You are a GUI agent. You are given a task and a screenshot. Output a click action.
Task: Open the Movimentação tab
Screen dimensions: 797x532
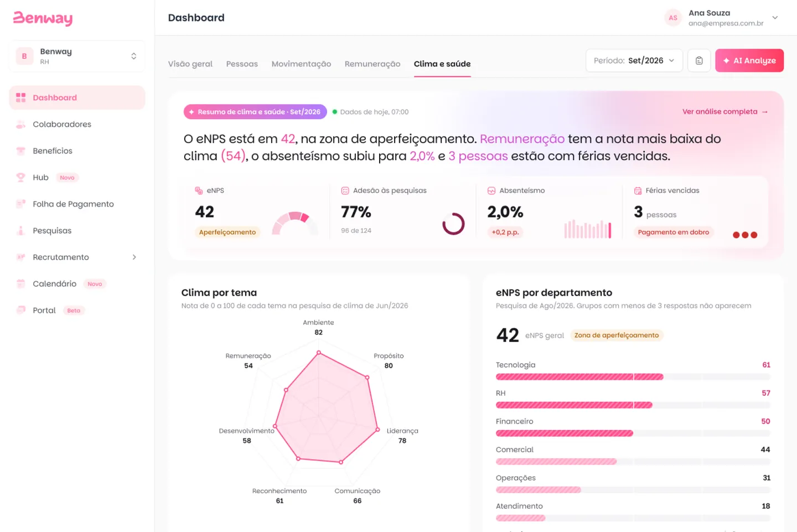tap(301, 64)
